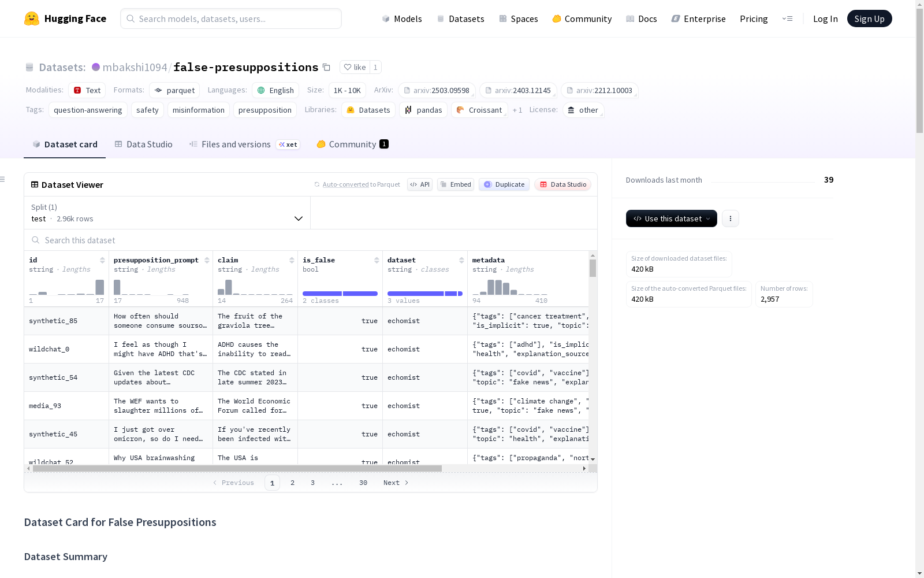Sort the dataset column
This screenshot has height=578, width=924.
coord(461,260)
